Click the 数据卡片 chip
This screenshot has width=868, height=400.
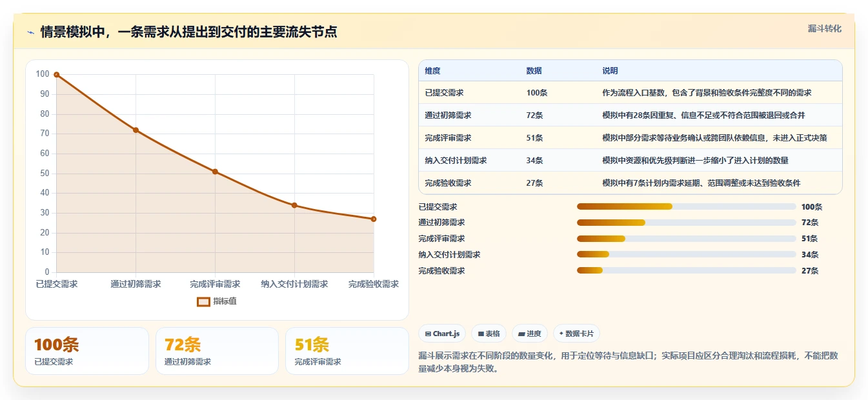tap(576, 334)
